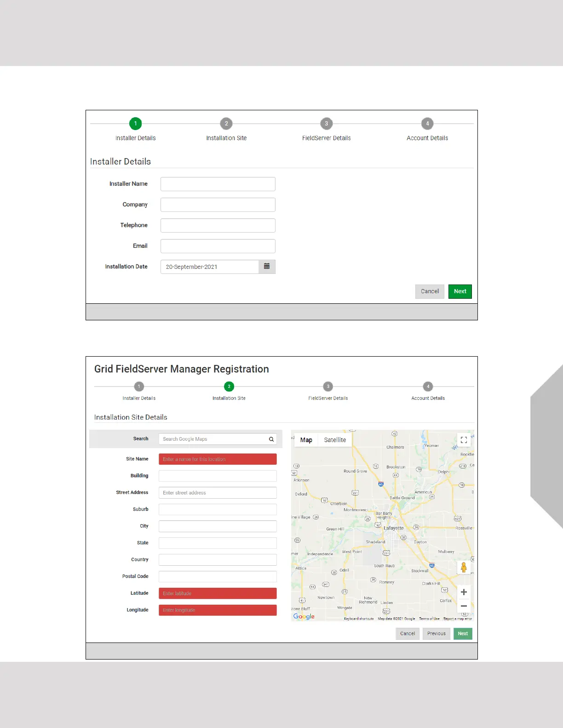Toggle the map fullscreen view
563x728 pixels.
click(464, 440)
